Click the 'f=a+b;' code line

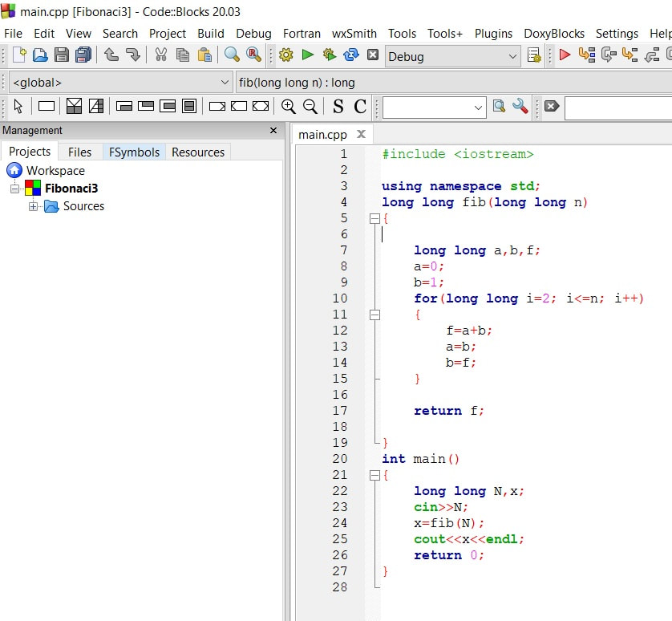coord(469,331)
